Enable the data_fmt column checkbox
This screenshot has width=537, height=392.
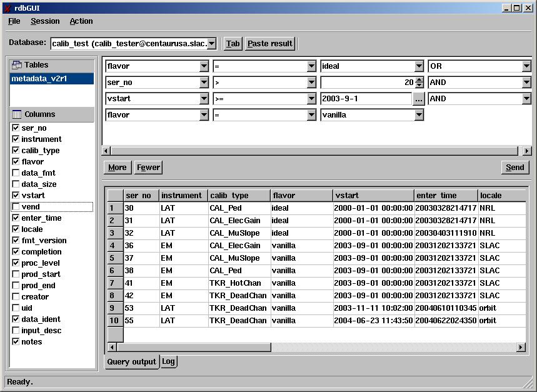[x=16, y=173]
